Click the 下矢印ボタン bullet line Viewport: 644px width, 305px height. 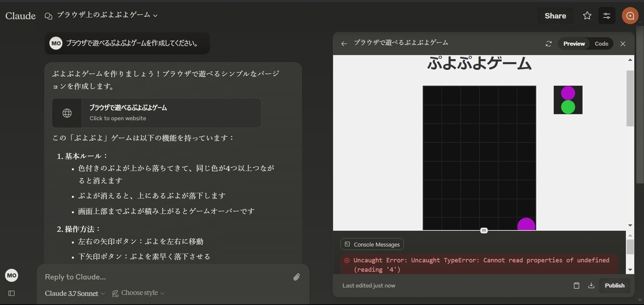[144, 257]
